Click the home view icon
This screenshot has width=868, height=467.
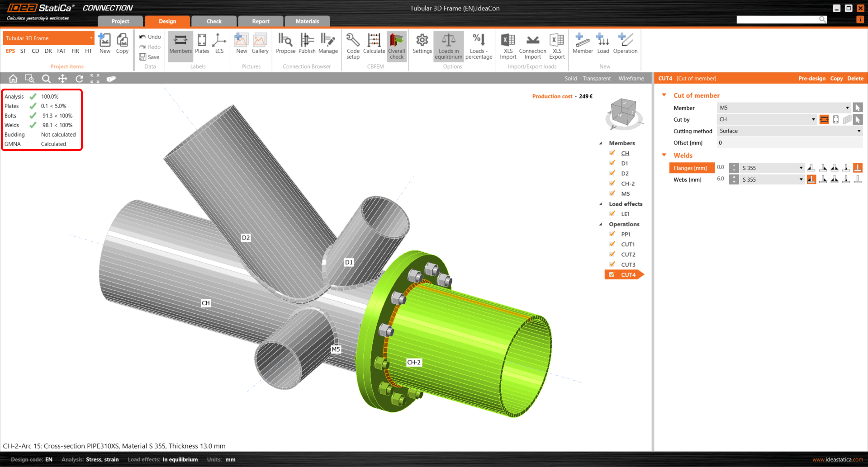13,79
